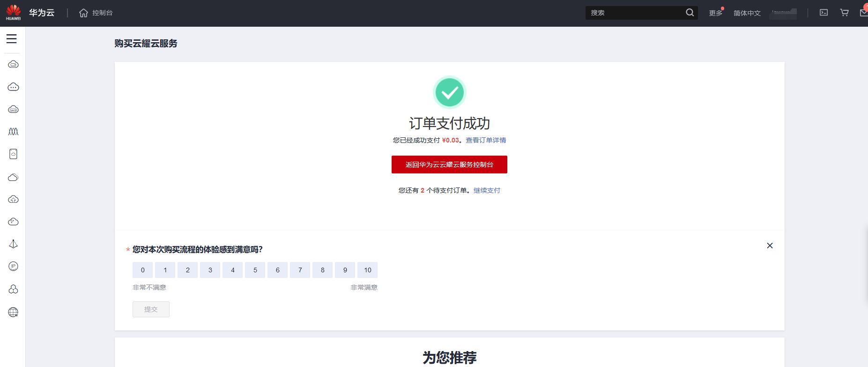The image size is (868, 367).
Task: Rate satisfaction score 7
Action: click(x=300, y=270)
